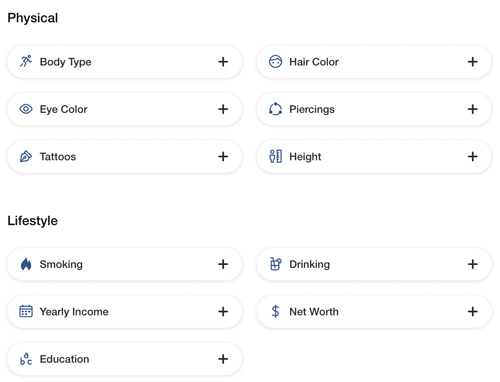
Task: Select the Tattoos label text
Action: [x=58, y=156]
